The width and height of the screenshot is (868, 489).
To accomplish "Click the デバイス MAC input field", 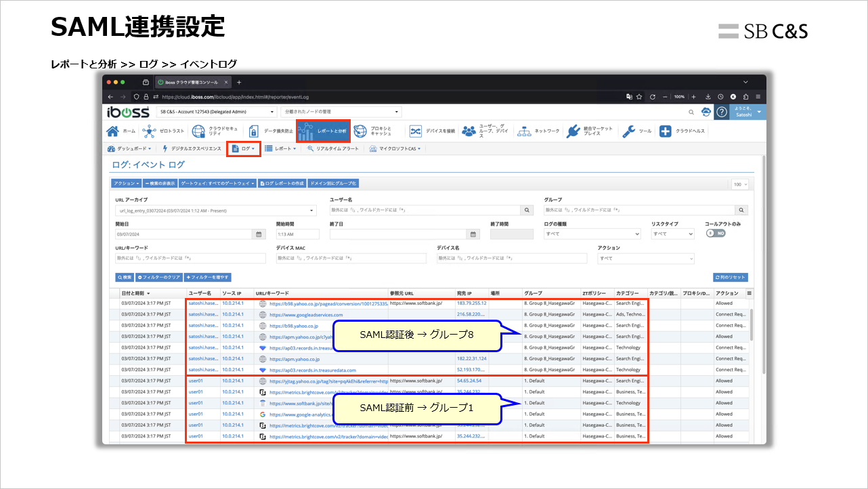I will click(x=351, y=258).
